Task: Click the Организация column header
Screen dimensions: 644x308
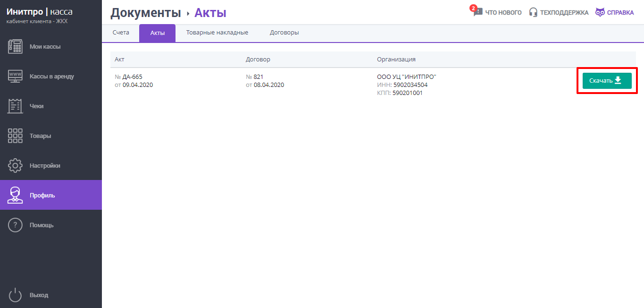Action: [396, 59]
